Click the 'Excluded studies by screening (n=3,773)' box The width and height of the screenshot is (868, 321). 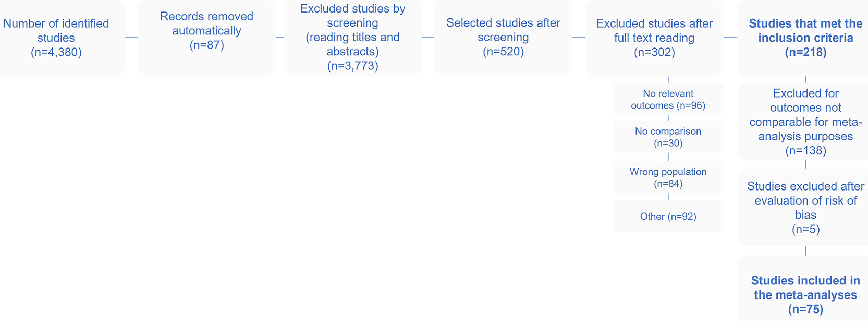[x=352, y=38]
